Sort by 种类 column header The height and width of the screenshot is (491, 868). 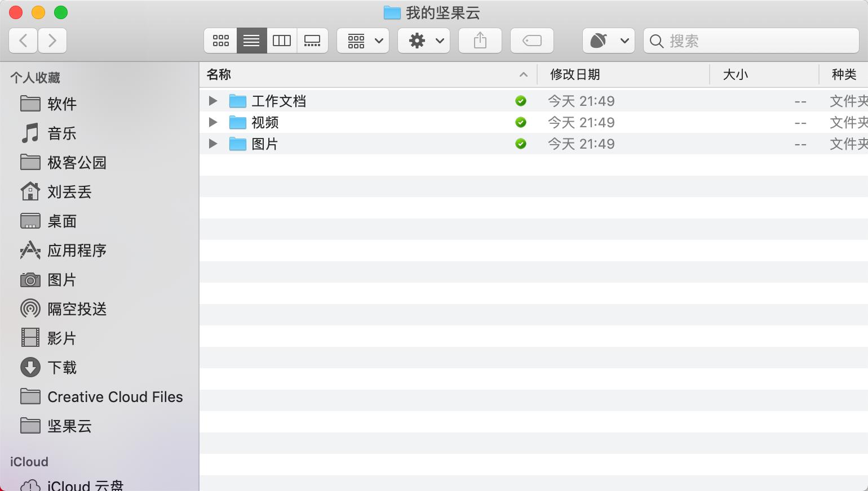coord(844,74)
